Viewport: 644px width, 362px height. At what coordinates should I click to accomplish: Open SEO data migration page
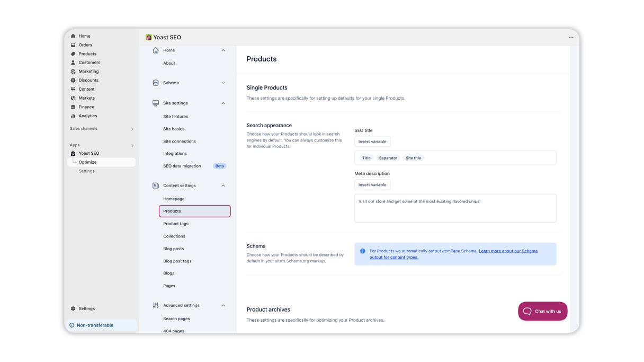point(182,166)
